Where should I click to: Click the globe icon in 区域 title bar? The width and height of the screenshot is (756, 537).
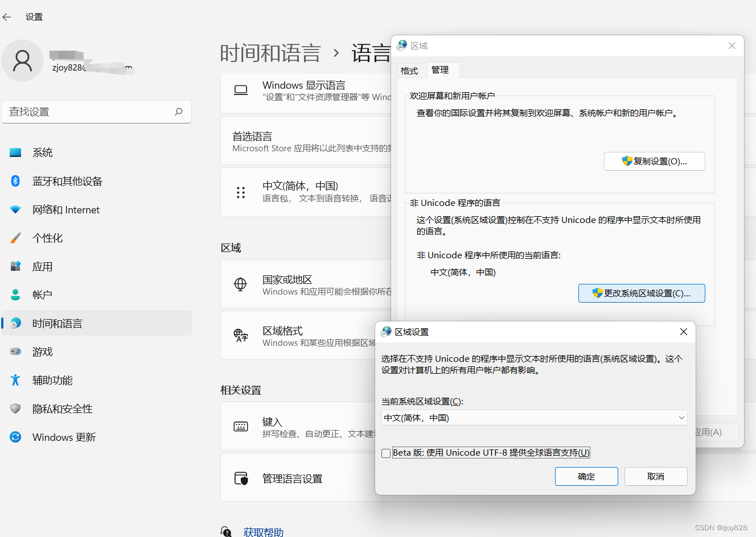(402, 46)
